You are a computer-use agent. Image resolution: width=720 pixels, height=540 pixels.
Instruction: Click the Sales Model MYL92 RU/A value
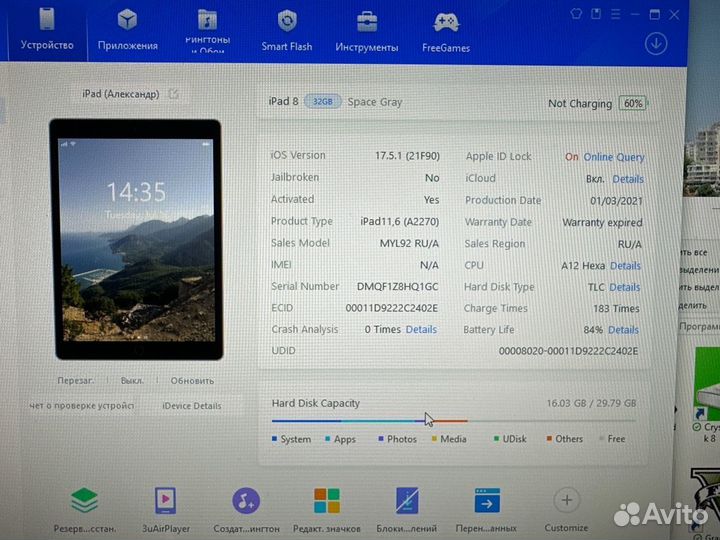409,243
